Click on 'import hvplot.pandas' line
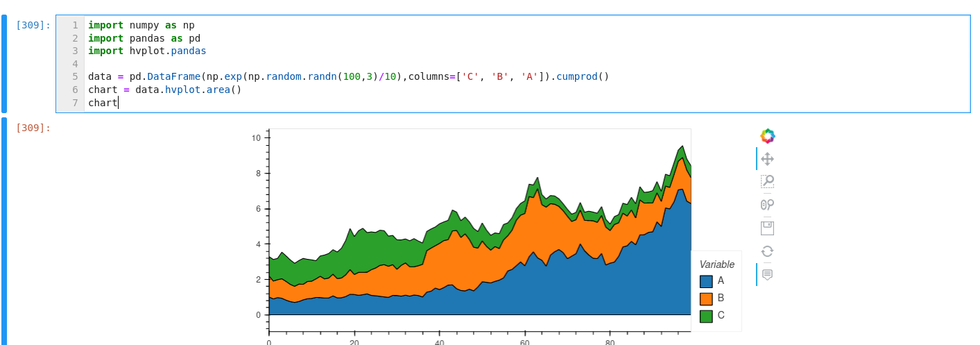 [147, 51]
